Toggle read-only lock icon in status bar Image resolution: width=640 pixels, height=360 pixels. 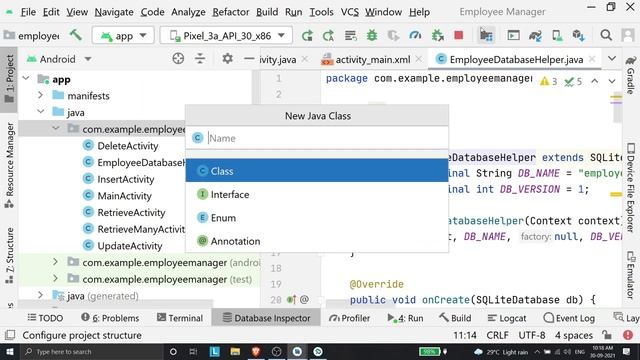point(607,335)
